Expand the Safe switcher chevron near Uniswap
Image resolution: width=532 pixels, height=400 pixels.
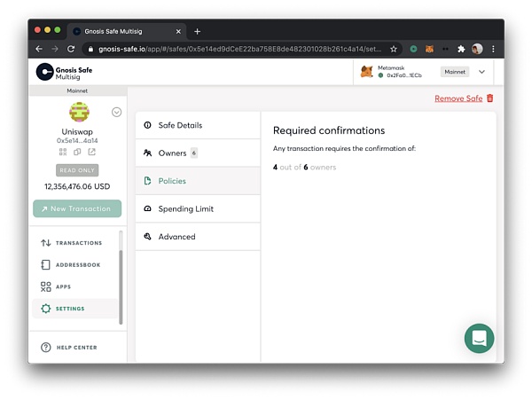117,112
